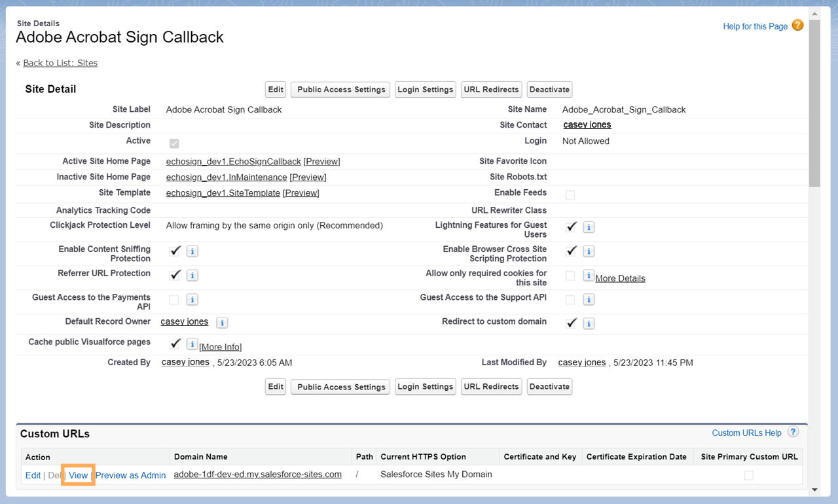This screenshot has height=504, width=838.
Task: Click the vertical scrollbar thumb
Action: pyautogui.click(x=814, y=103)
